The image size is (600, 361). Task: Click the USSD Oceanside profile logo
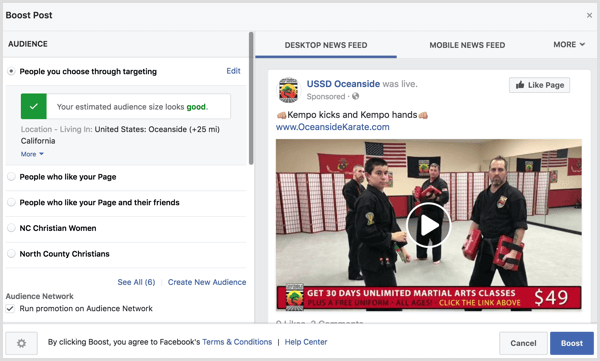[289, 90]
